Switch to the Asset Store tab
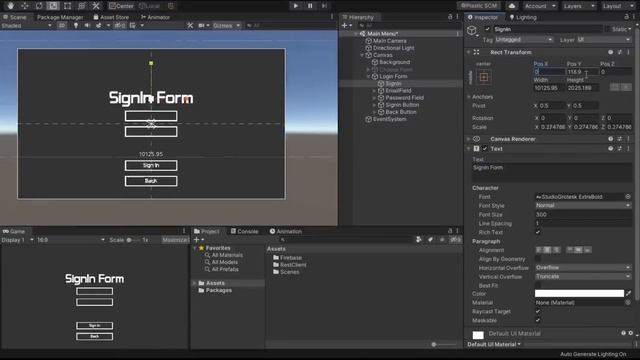Image resolution: width=640 pixels, height=360 pixels. coord(111,17)
